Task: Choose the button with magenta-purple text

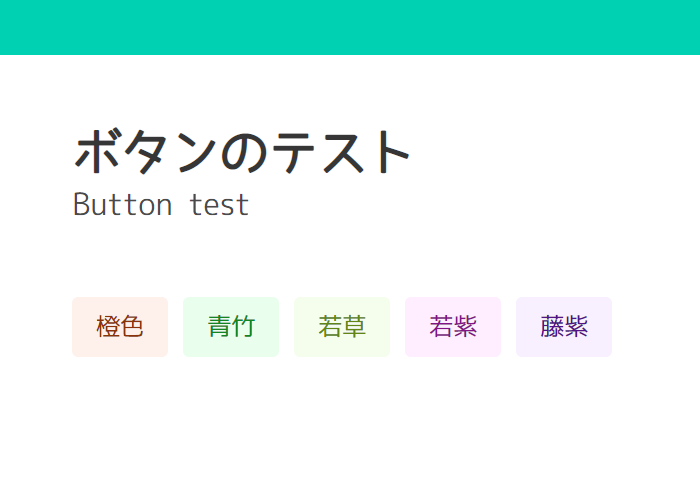Action: coord(453,327)
